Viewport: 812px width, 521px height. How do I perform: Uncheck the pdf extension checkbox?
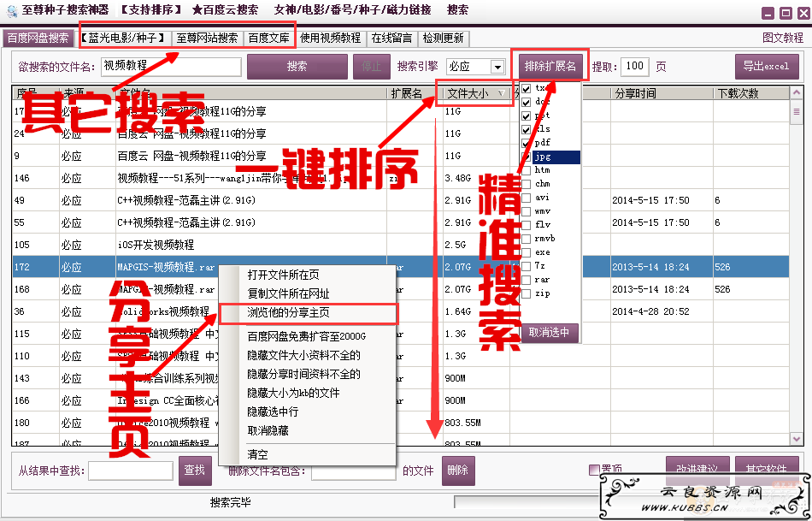[x=527, y=143]
